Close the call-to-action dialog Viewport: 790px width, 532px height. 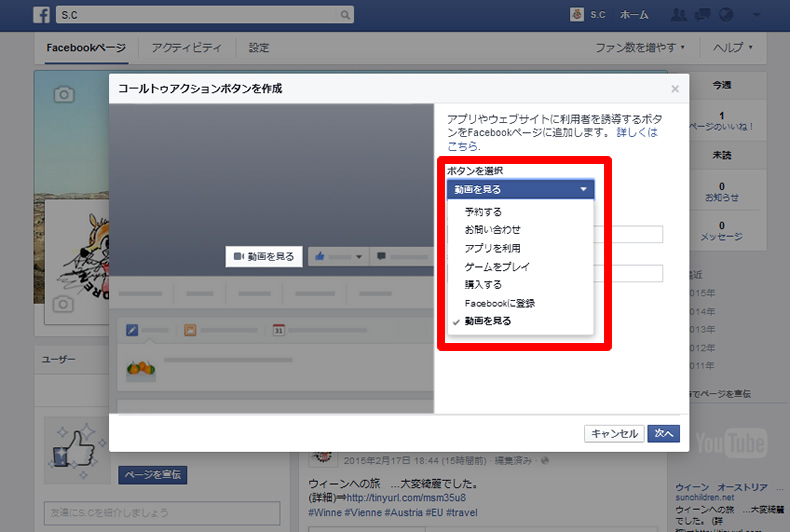[x=675, y=89]
